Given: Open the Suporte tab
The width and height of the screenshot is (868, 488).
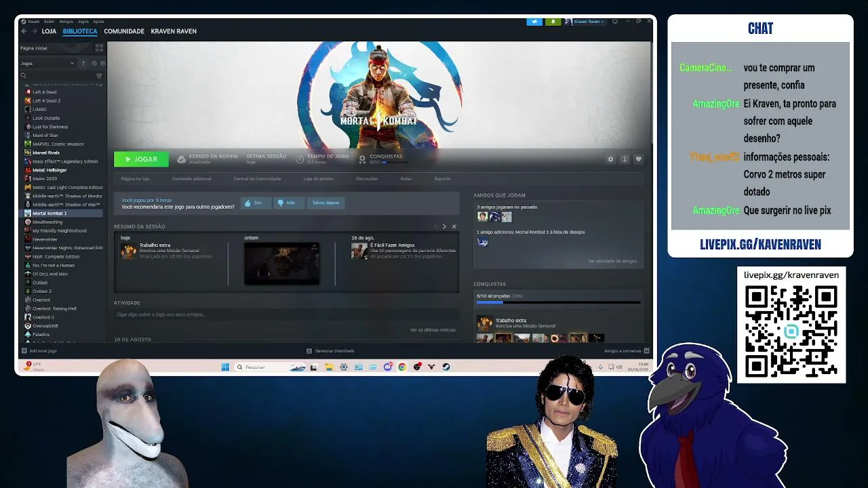Looking at the screenshot, I should (442, 179).
